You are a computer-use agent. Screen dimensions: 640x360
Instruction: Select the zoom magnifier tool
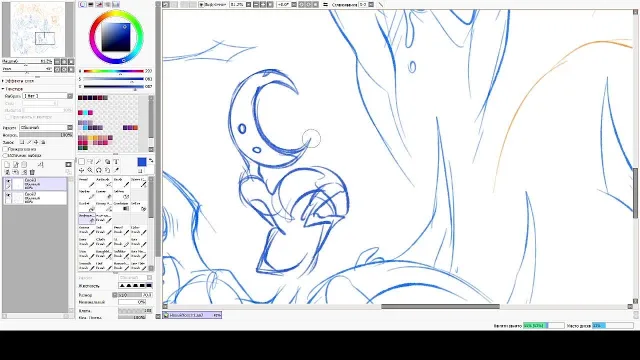90,170
